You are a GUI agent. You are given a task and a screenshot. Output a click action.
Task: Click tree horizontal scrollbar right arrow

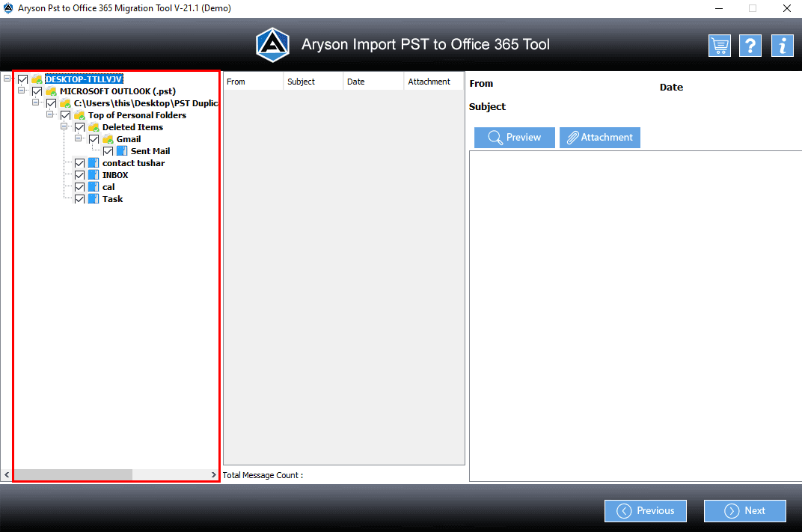tap(213, 475)
